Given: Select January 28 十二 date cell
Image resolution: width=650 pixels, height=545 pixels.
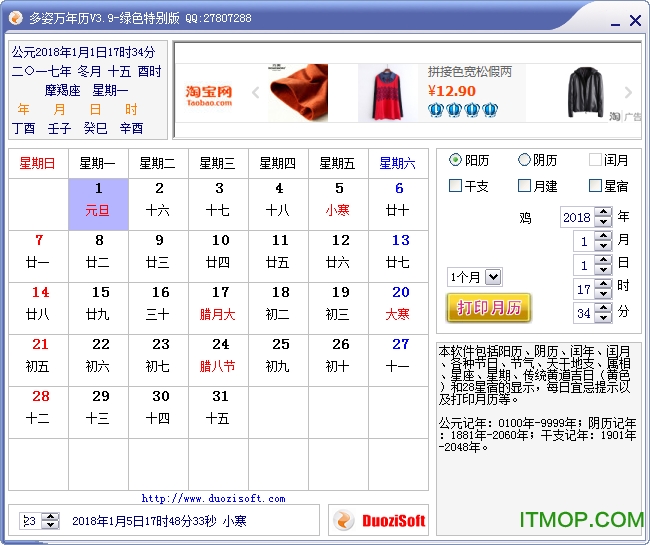Looking at the screenshot, I should pyautogui.click(x=39, y=412).
